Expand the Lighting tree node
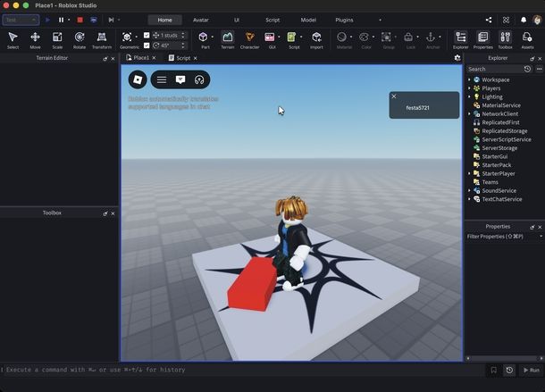 [x=469, y=96]
